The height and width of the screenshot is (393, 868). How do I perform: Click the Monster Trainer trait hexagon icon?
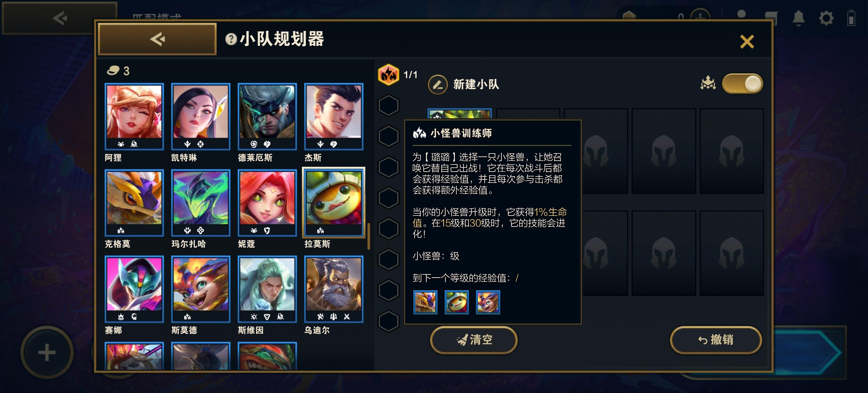click(388, 75)
